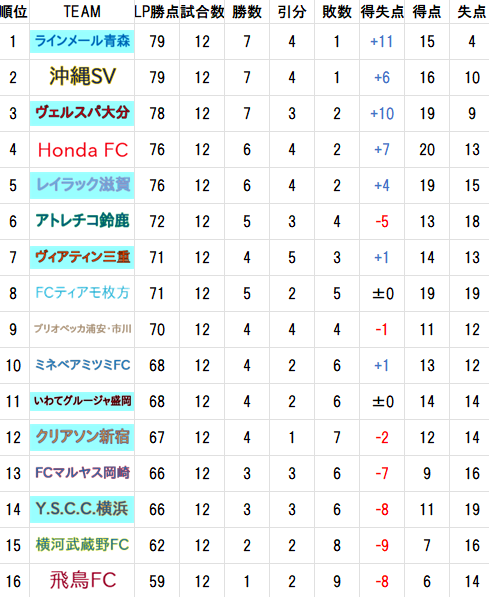Click the 得失点 column header
The height and width of the screenshot is (597, 489).
click(382, 12)
